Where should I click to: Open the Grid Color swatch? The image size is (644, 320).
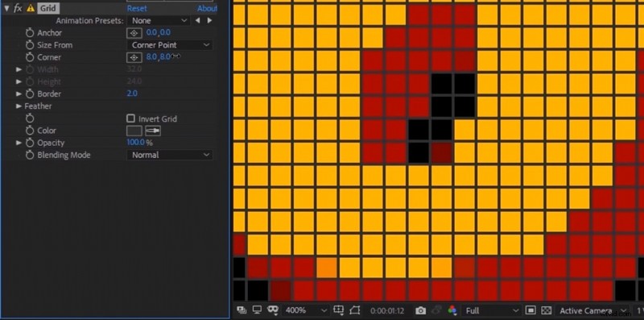(134, 131)
